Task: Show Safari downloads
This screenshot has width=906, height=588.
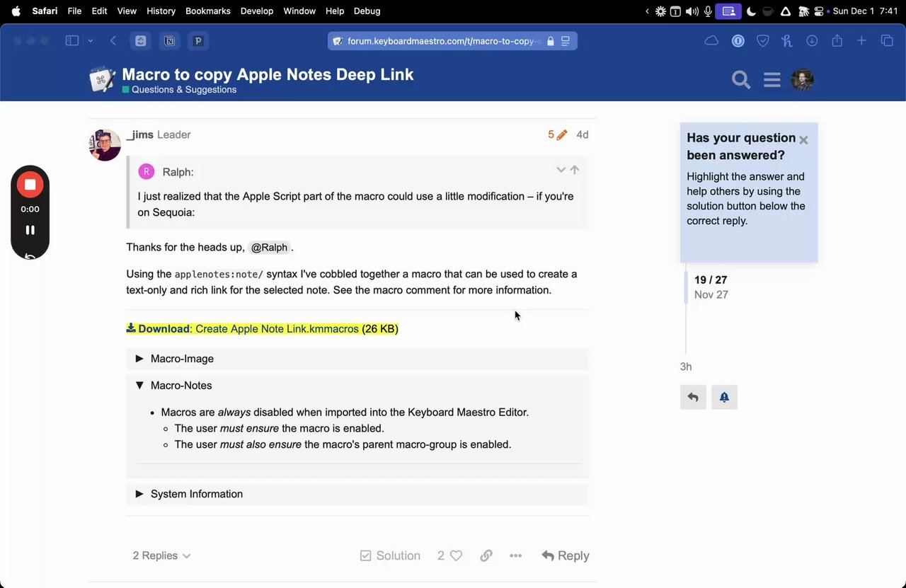Action: point(812,41)
